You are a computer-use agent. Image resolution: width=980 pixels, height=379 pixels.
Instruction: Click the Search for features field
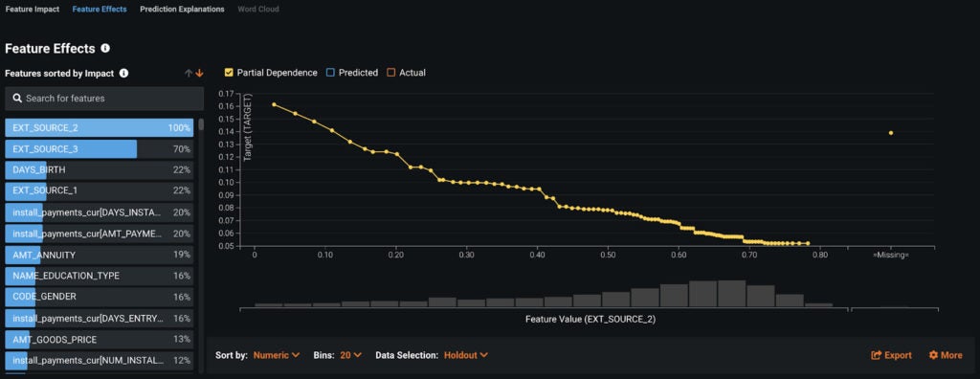104,99
